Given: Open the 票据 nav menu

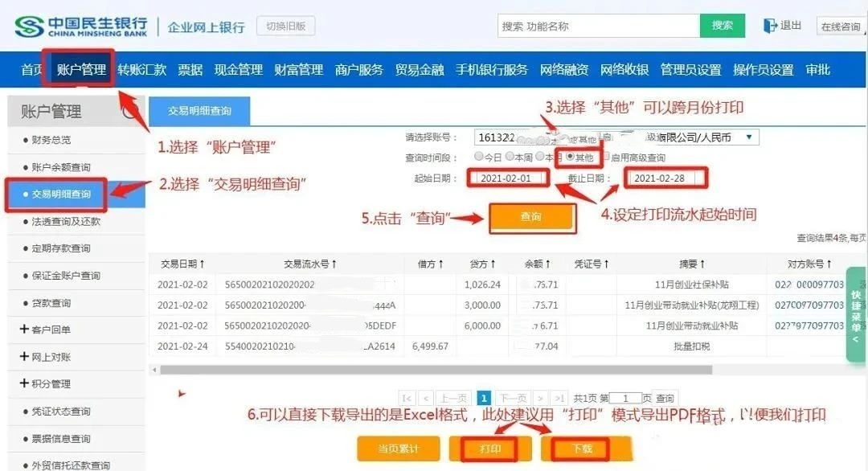Looking at the screenshot, I should tap(190, 70).
